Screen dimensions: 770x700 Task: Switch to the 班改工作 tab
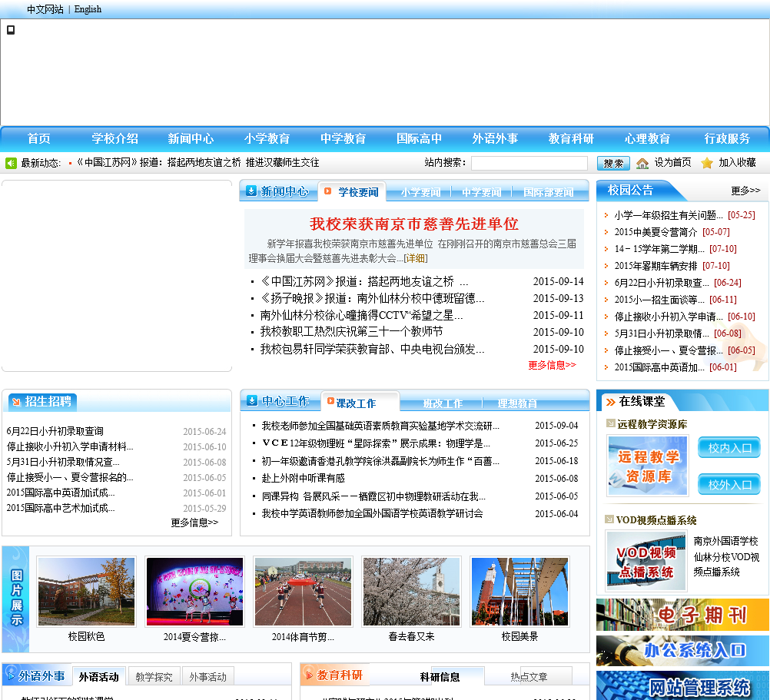443,403
